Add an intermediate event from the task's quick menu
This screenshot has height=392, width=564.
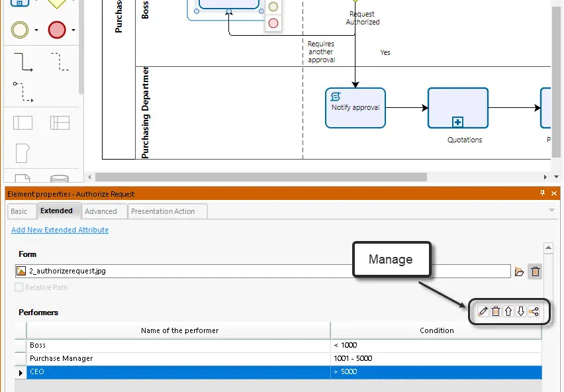273,7
